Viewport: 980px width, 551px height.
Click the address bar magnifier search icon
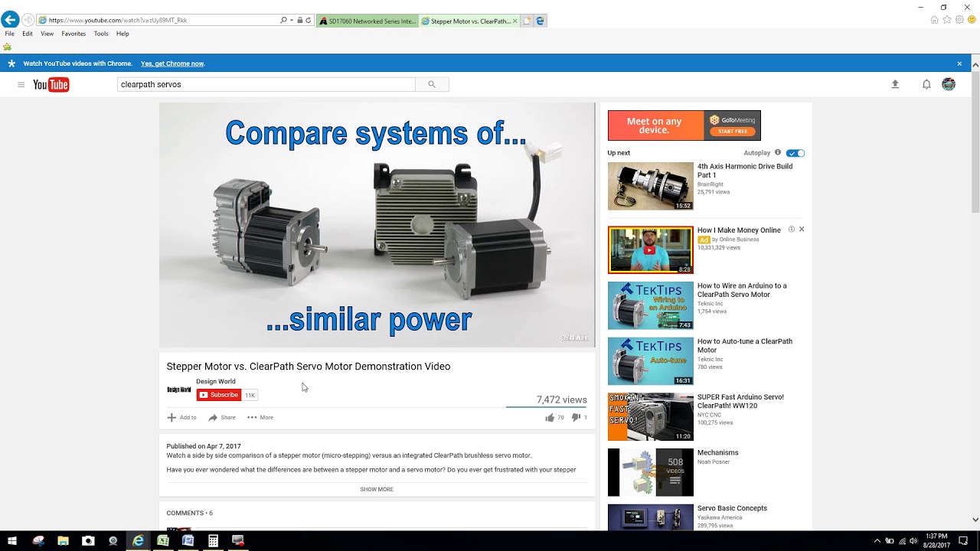pos(283,21)
